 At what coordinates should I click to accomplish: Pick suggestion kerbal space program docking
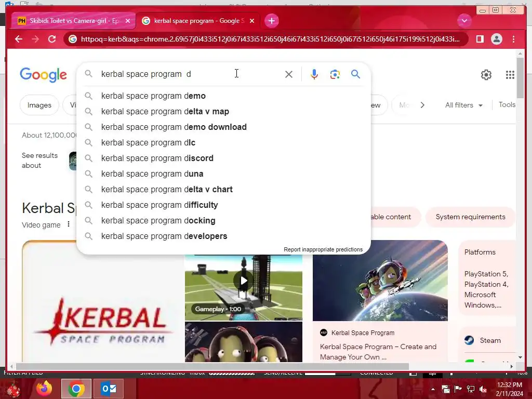224,221
